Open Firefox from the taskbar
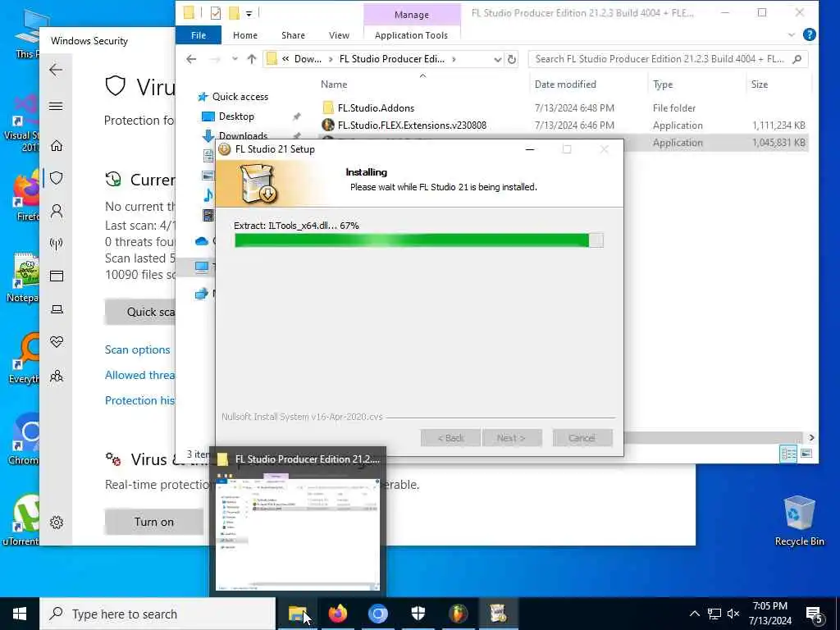The width and height of the screenshot is (840, 630). [x=337, y=614]
